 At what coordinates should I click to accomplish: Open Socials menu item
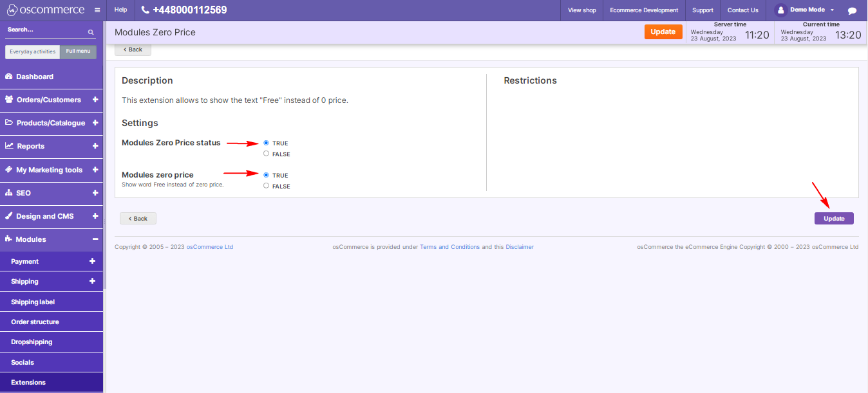pyautogui.click(x=52, y=362)
